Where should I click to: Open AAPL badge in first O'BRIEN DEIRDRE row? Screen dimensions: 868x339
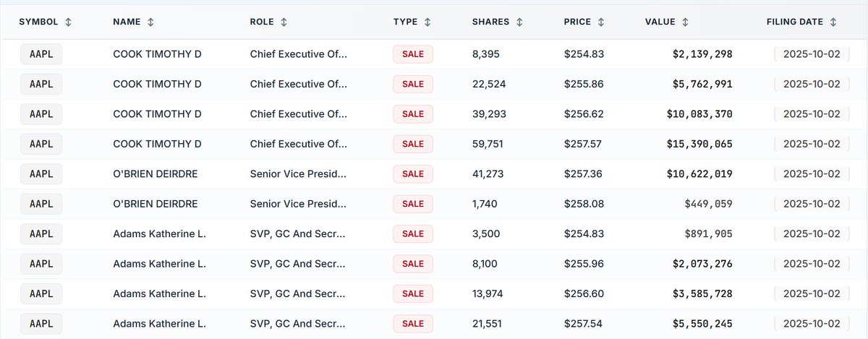pos(41,174)
